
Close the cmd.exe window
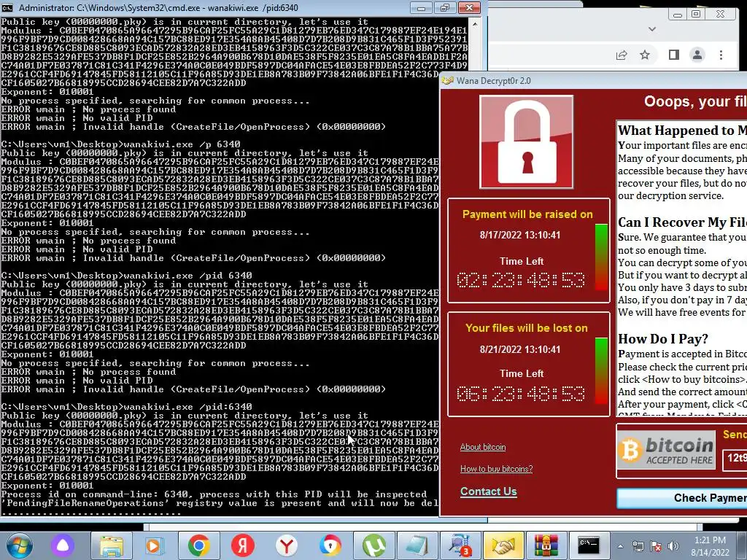(x=469, y=8)
